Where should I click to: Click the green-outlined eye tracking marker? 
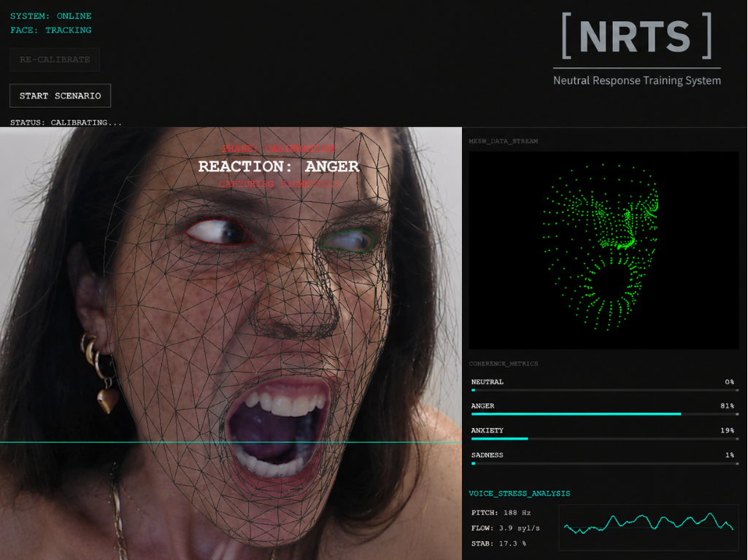[349, 241]
